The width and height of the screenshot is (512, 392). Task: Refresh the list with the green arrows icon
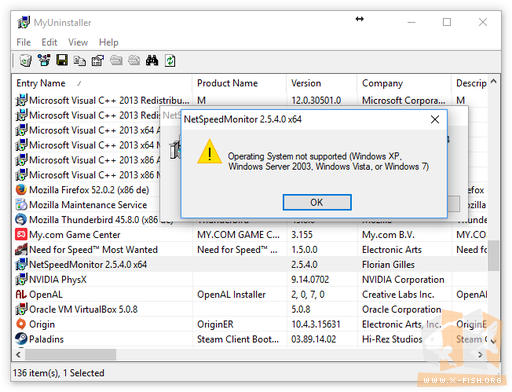(x=170, y=61)
